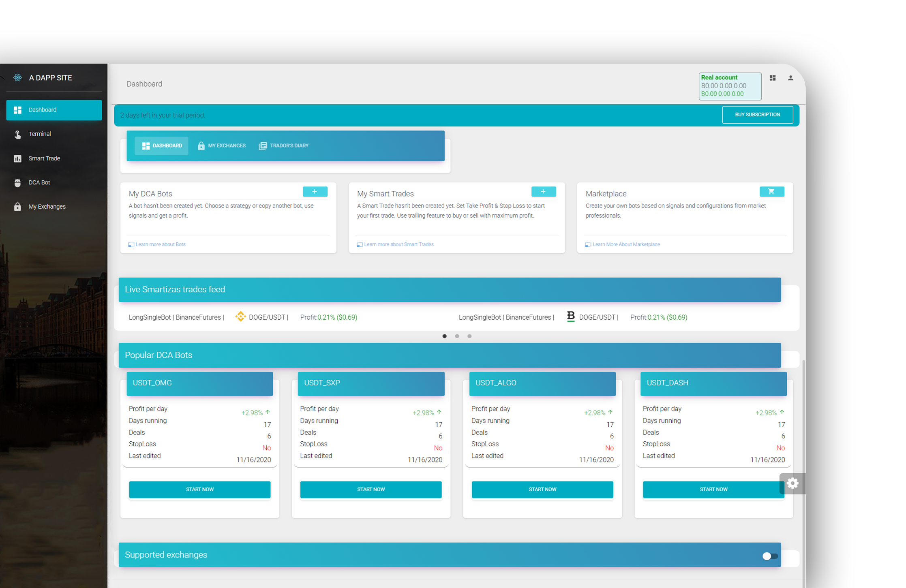Open Smart Trade in sidebar menu
906x588 pixels.
[44, 158]
